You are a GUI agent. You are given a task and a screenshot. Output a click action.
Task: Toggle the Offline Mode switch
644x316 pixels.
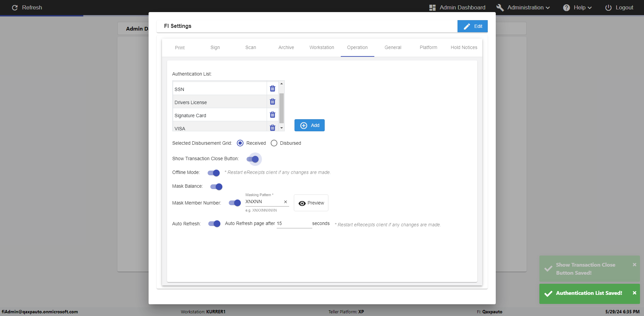(214, 173)
